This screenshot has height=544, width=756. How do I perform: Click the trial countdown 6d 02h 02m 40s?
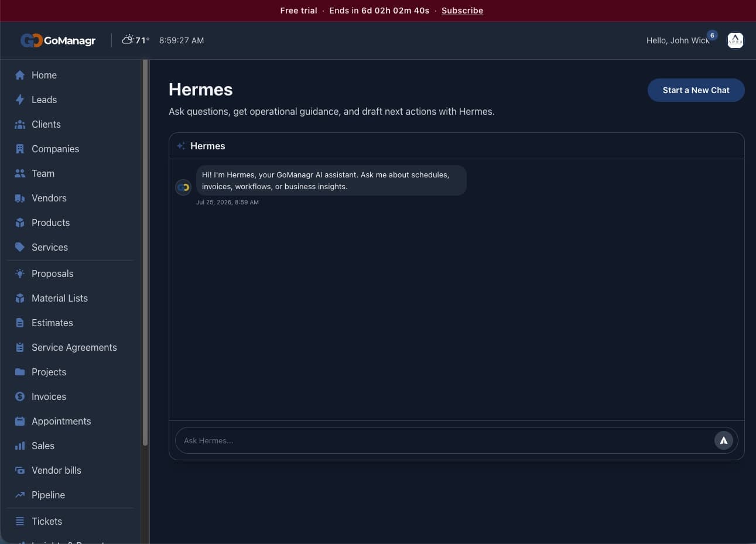click(x=395, y=11)
